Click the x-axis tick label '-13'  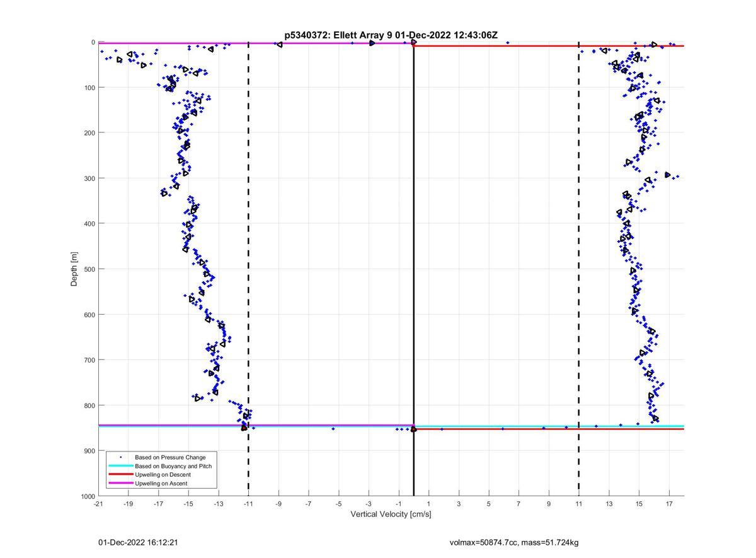coord(218,504)
